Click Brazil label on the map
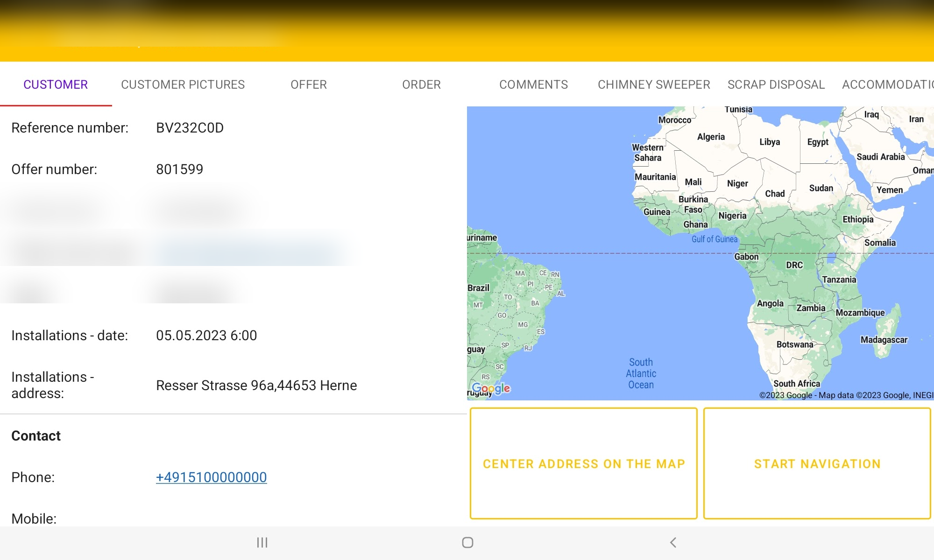 click(479, 288)
